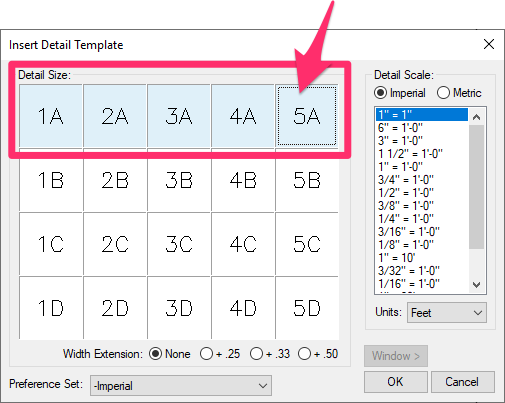Image resolution: width=505 pixels, height=403 pixels.
Task: Select detail size 3C
Action: point(179,244)
